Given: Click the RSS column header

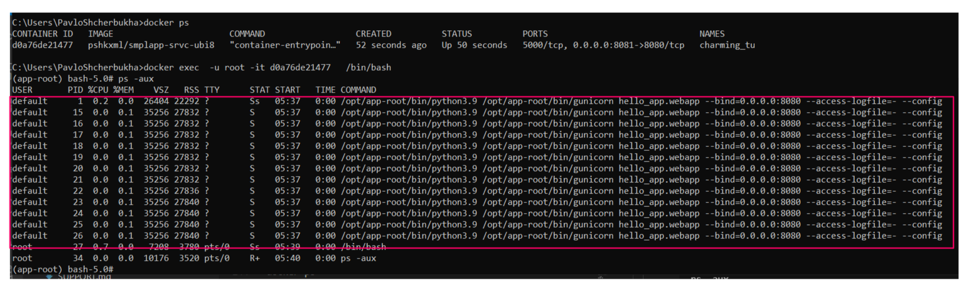Looking at the screenshot, I should click(x=191, y=90).
